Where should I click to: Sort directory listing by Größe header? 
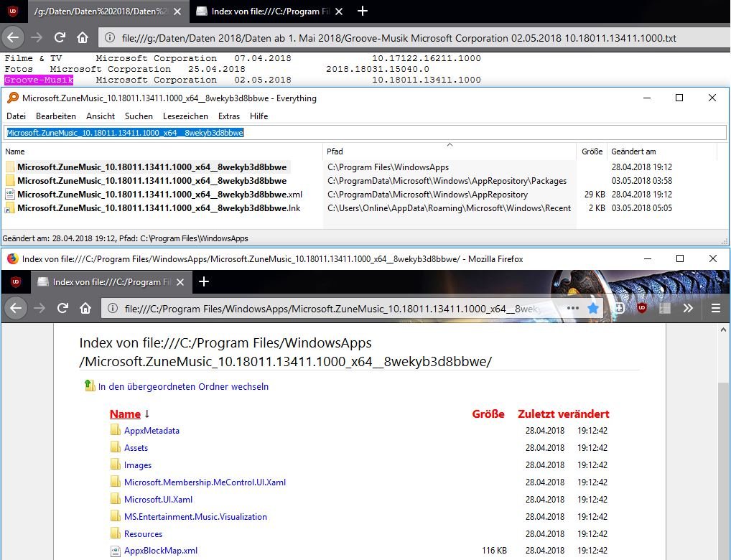[x=488, y=414]
